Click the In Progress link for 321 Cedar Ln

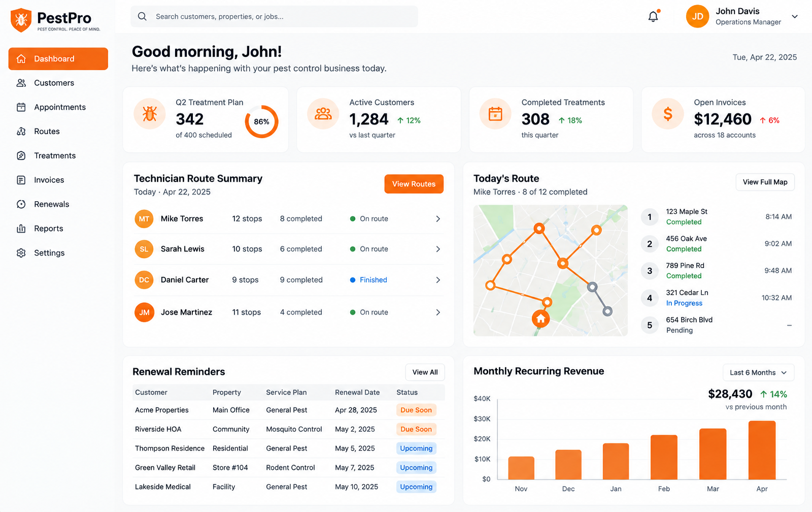[x=684, y=303]
